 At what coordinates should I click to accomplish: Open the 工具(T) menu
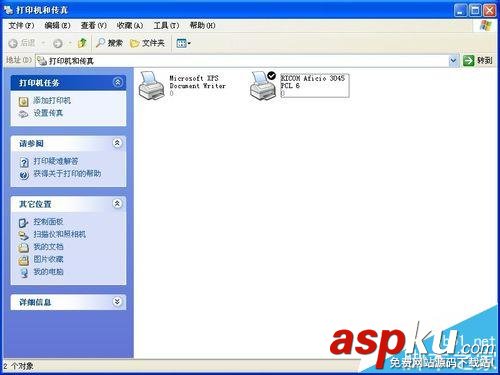click(x=166, y=25)
